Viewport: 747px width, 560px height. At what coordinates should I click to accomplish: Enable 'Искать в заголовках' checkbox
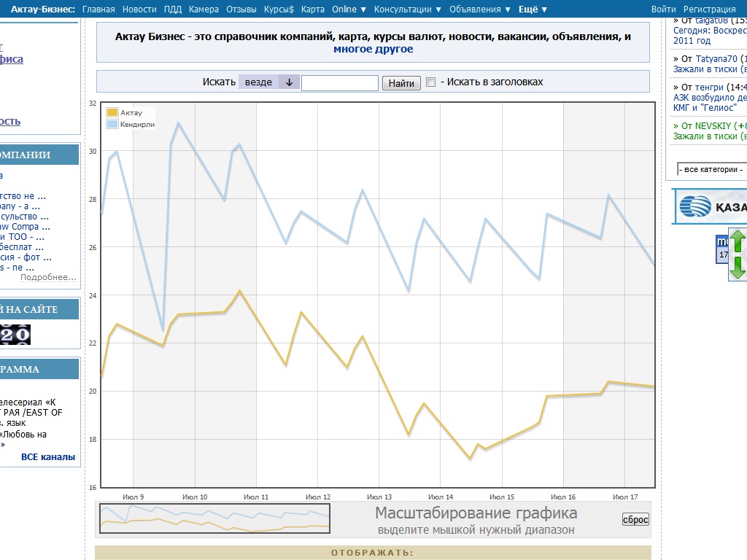pos(430,82)
